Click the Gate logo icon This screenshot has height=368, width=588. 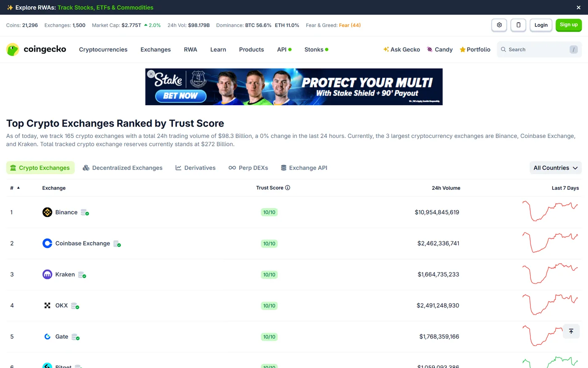[x=47, y=337]
